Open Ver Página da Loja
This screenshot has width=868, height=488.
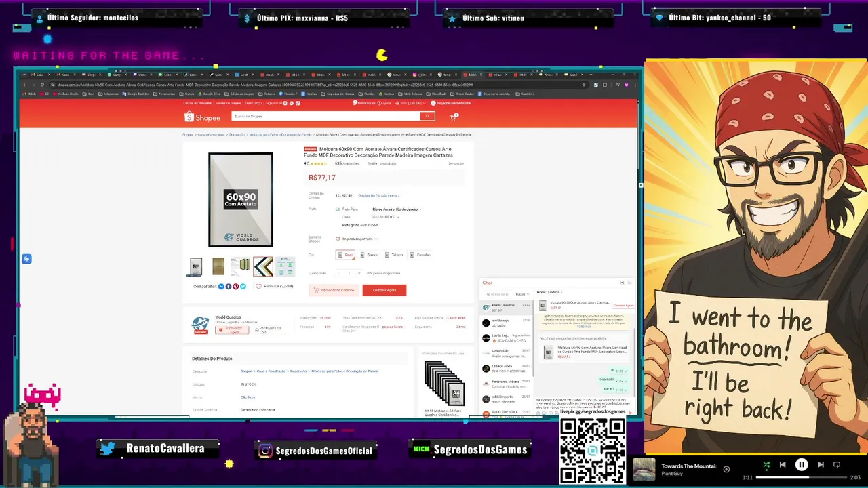pyautogui.click(x=268, y=330)
